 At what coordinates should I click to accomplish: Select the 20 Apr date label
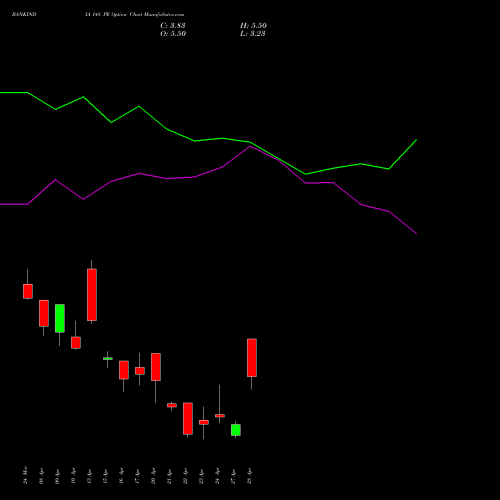(x=153, y=477)
